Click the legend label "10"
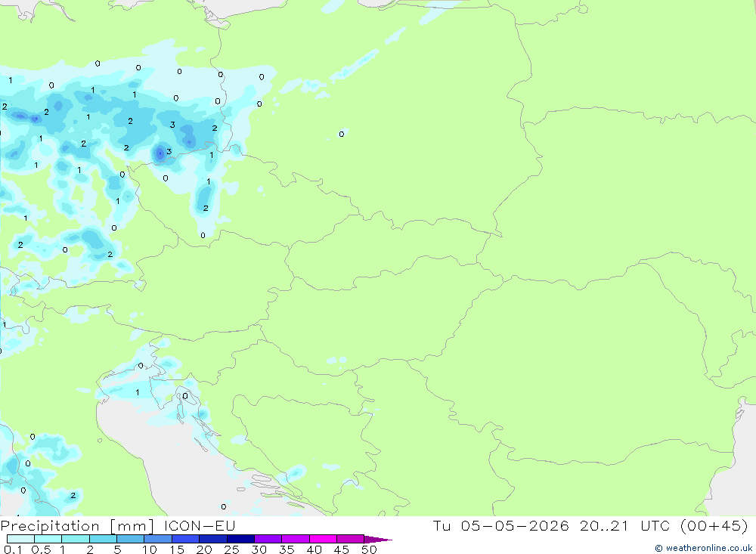 [x=150, y=549]
